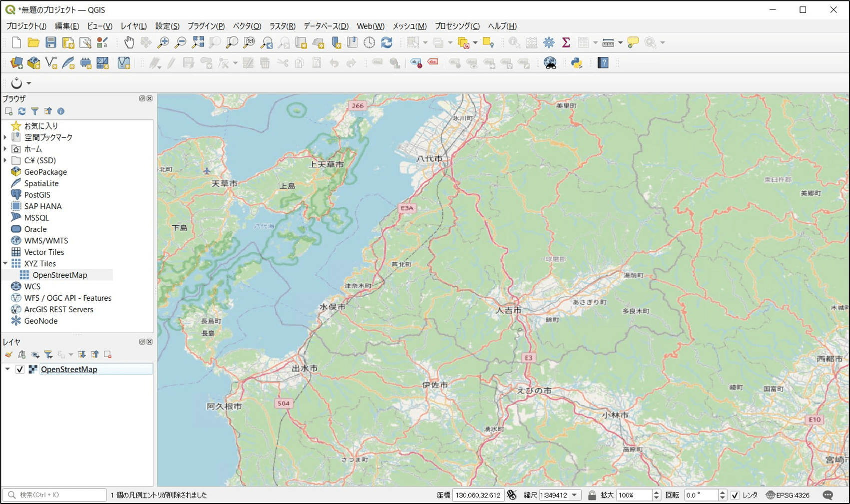Viewport: 850px width, 504px height.
Task: Open the プラグイン menu
Action: [x=206, y=26]
